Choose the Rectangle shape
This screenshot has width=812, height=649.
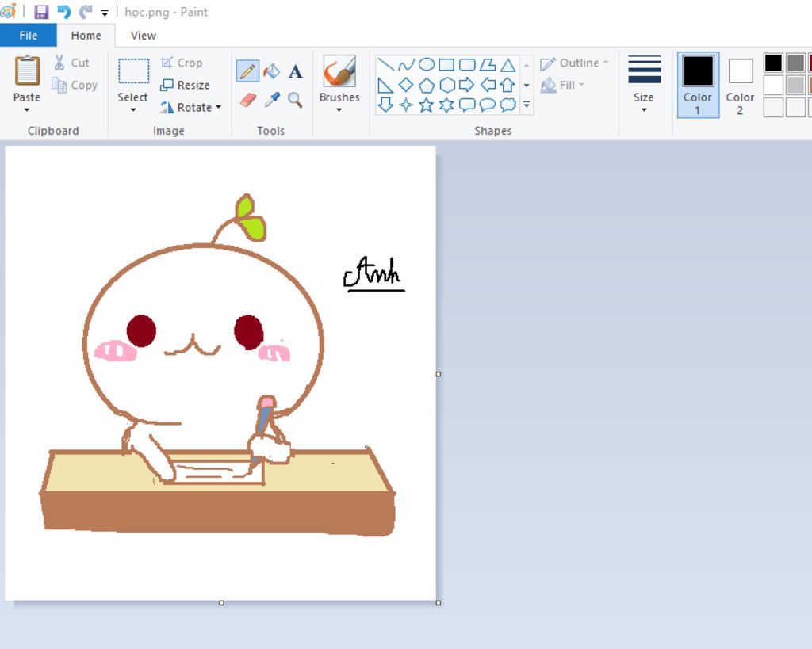tap(446, 65)
